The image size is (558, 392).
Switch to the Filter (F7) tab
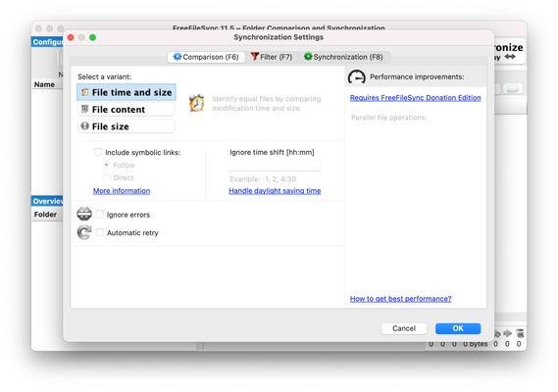(x=272, y=57)
